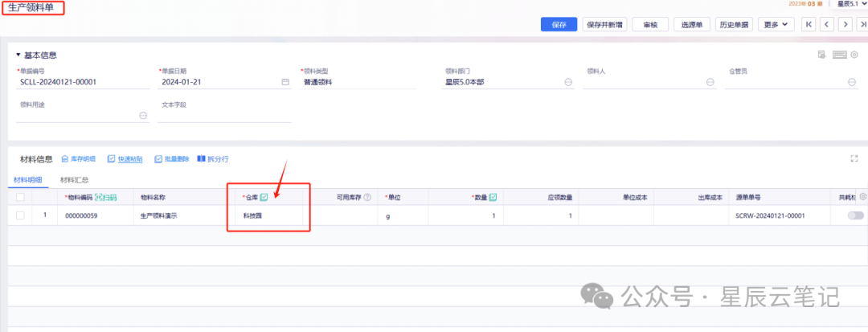Click the 库存明细 link
Image resolution: width=868 pixels, height=332 pixels.
point(78,159)
